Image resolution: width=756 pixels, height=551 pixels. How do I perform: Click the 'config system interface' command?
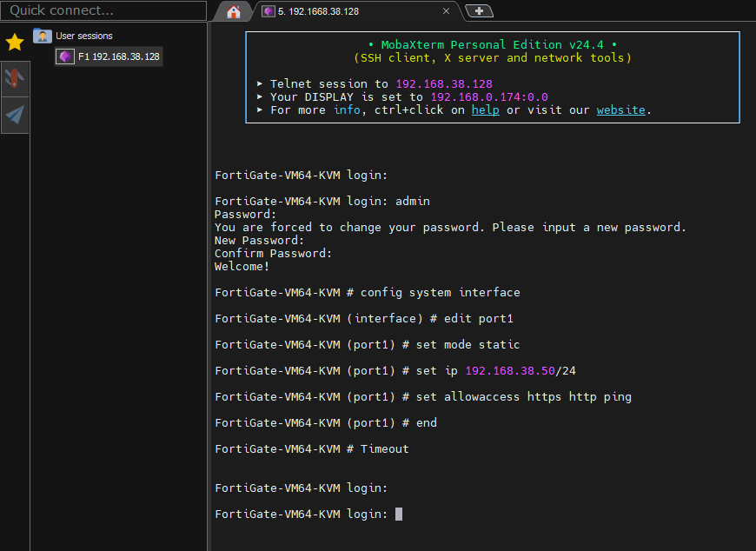pyautogui.click(x=441, y=293)
